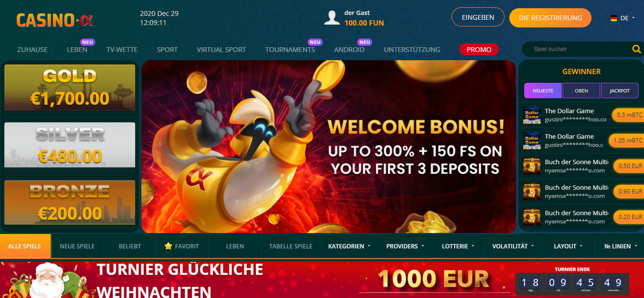Click the Eingeben login button
This screenshot has height=298, width=644.
tap(478, 17)
